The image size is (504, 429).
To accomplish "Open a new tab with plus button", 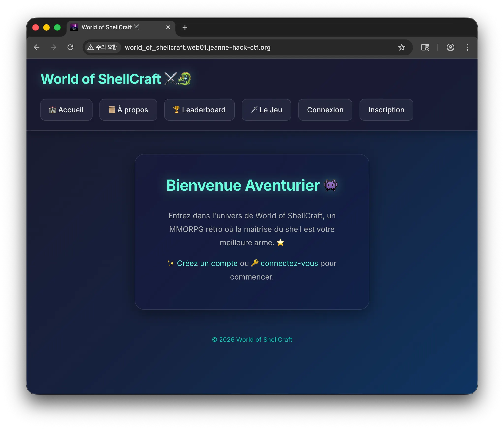I will point(185,27).
